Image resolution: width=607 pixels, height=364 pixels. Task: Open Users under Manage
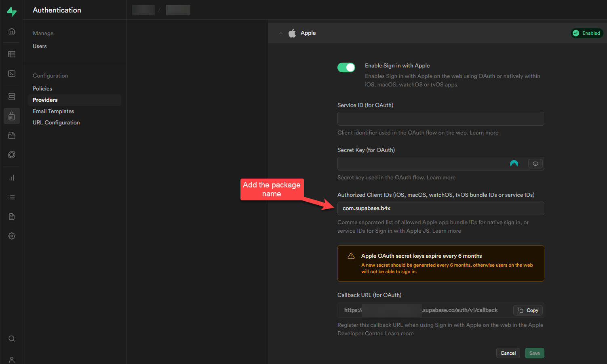click(40, 46)
